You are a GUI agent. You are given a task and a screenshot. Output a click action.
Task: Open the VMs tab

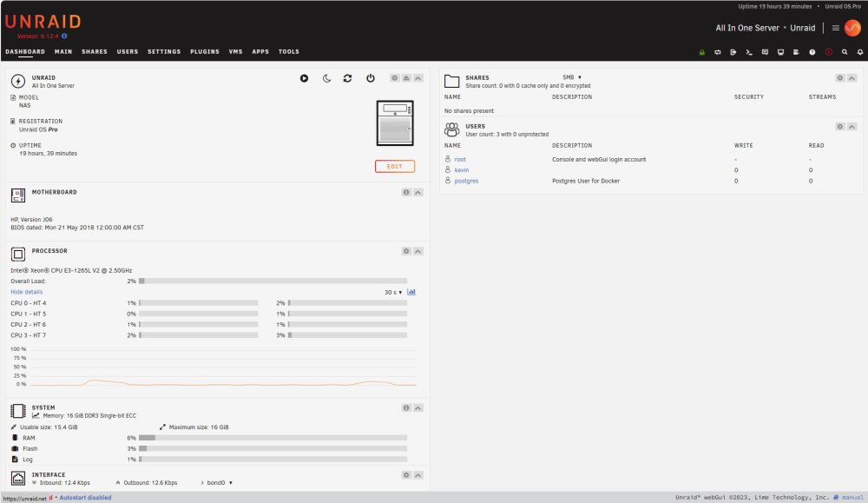(x=236, y=51)
